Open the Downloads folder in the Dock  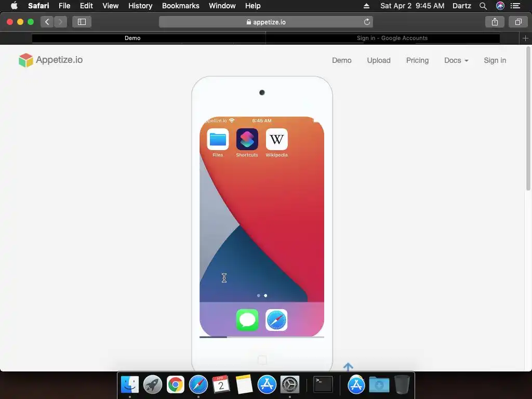point(379,385)
